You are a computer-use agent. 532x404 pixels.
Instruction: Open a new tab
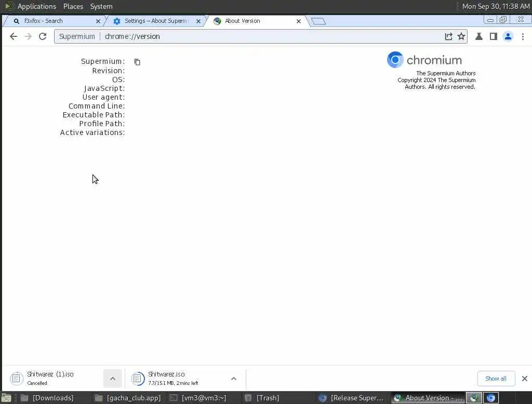(x=318, y=22)
